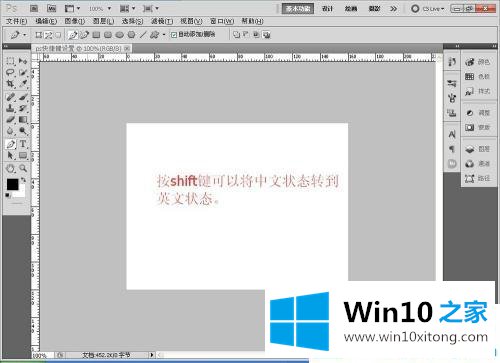Select the Rectangular Marquee tool
The image size is (500, 363).
click(10, 61)
